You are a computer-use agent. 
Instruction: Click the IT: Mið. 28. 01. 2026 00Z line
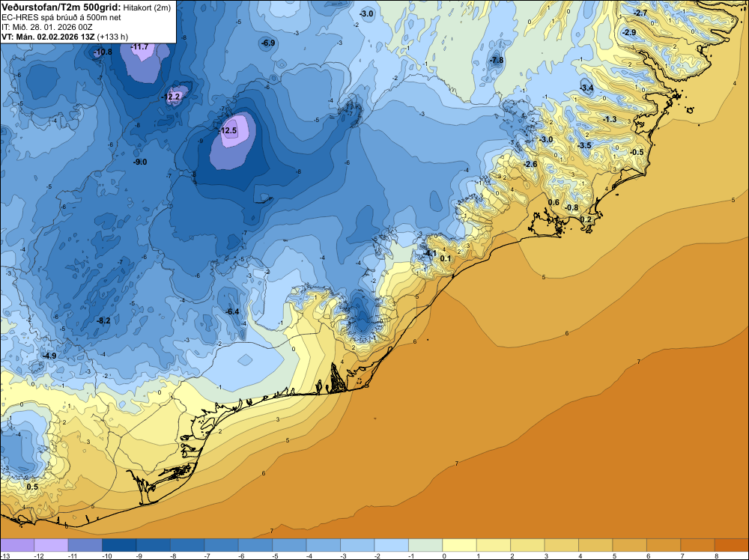tap(47, 27)
